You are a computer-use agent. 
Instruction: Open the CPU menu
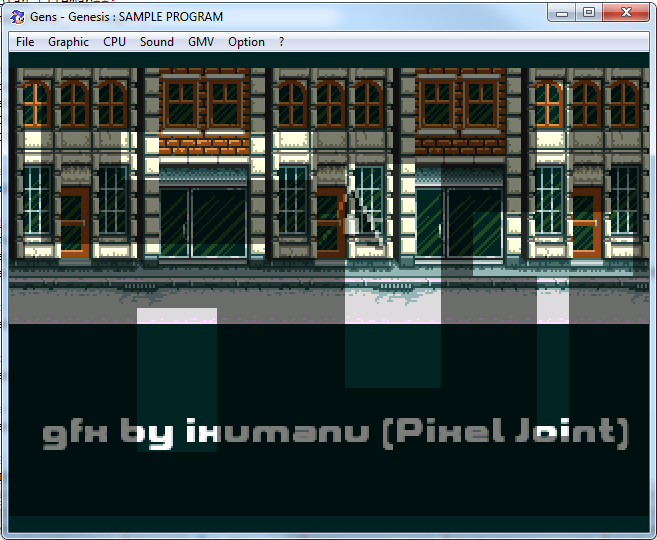[114, 42]
